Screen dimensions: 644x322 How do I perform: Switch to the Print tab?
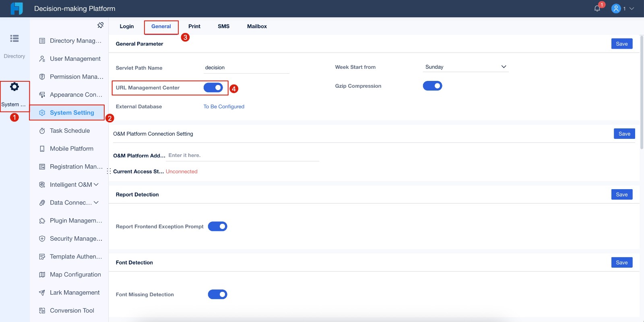tap(194, 26)
